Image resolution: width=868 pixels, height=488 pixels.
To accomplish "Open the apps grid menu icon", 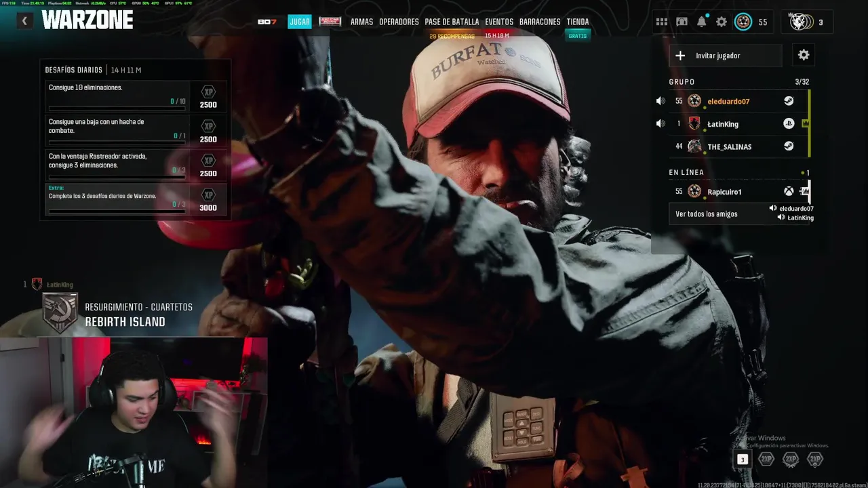I will pyautogui.click(x=662, y=22).
